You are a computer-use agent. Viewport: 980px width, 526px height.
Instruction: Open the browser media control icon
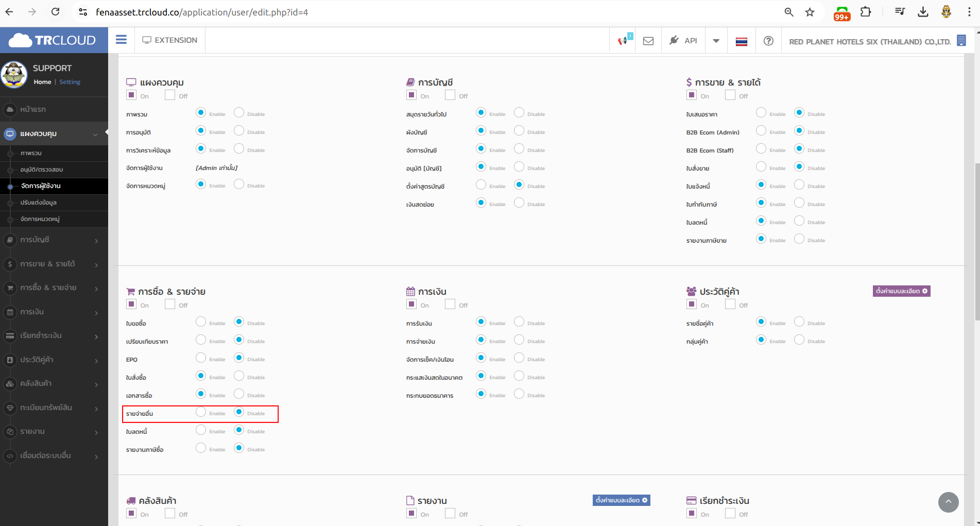tap(900, 11)
